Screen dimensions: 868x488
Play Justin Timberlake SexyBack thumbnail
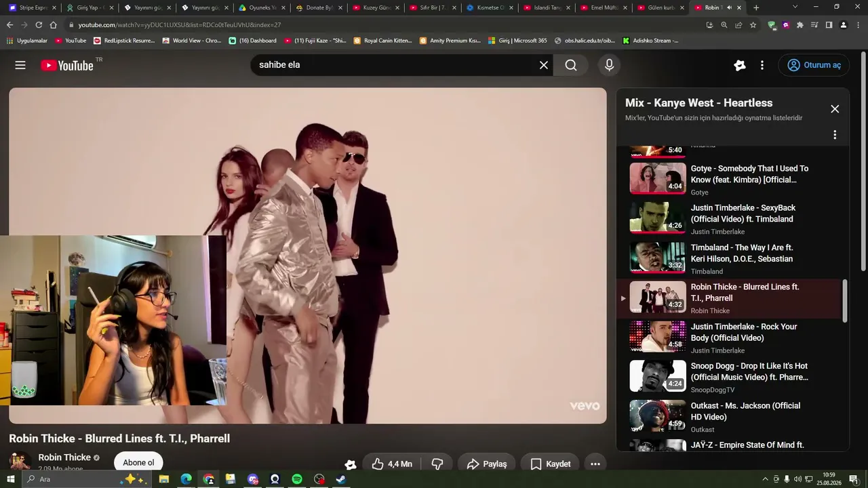click(x=658, y=218)
